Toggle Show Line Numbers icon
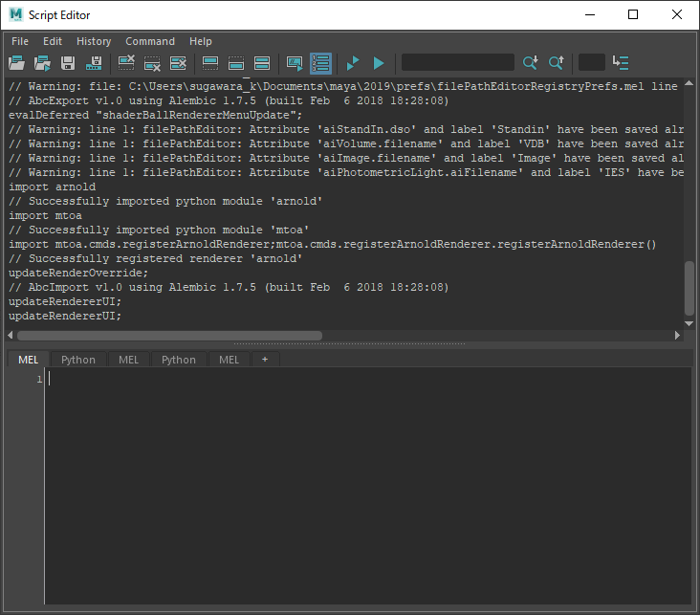This screenshot has width=700, height=615. (x=320, y=63)
